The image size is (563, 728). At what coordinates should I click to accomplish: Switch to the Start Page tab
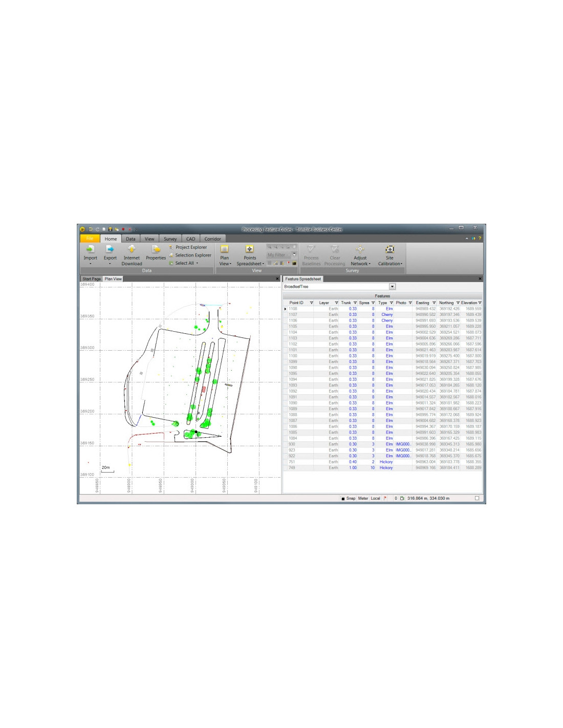click(92, 279)
